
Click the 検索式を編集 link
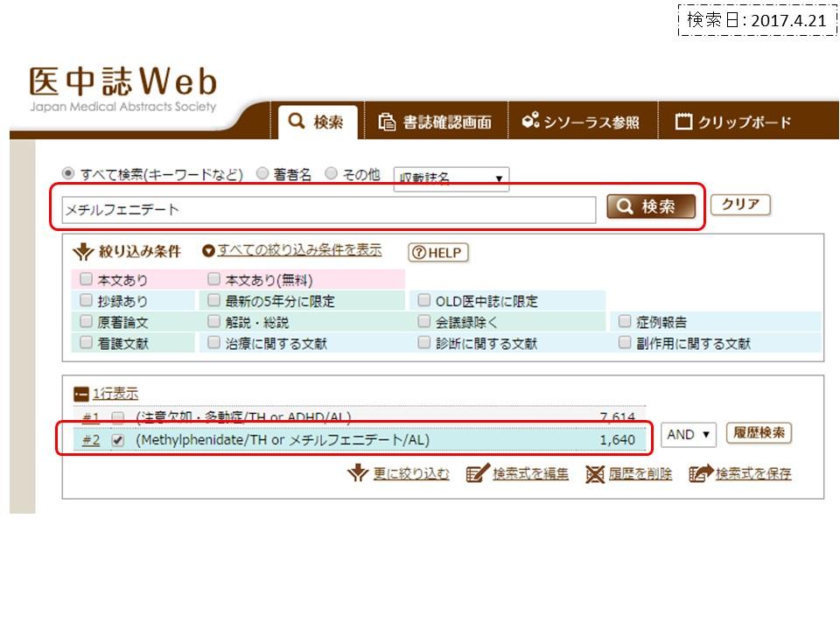tap(530, 473)
